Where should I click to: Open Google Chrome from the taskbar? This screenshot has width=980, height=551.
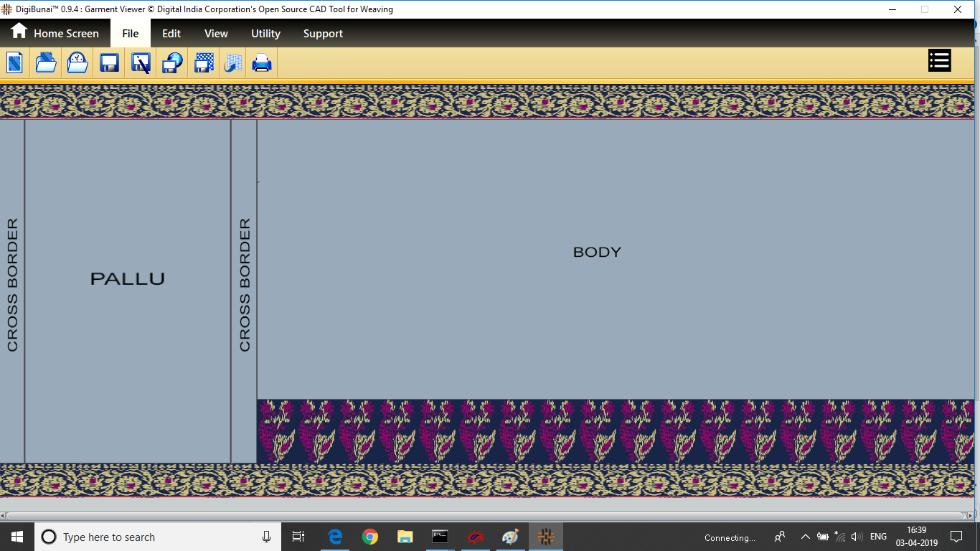coord(370,537)
